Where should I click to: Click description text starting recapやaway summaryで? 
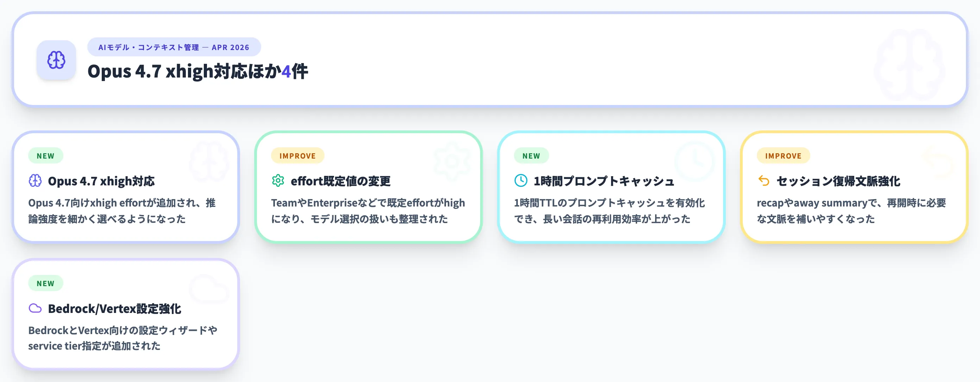coord(852,211)
